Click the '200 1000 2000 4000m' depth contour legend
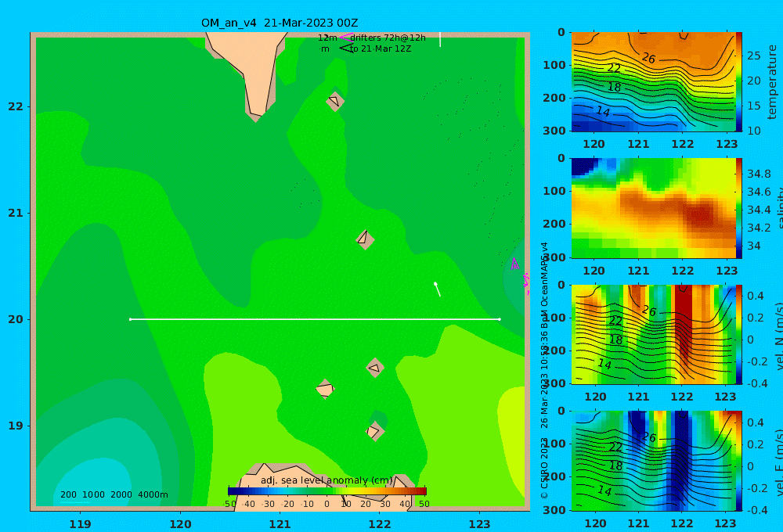 pyautogui.click(x=114, y=494)
